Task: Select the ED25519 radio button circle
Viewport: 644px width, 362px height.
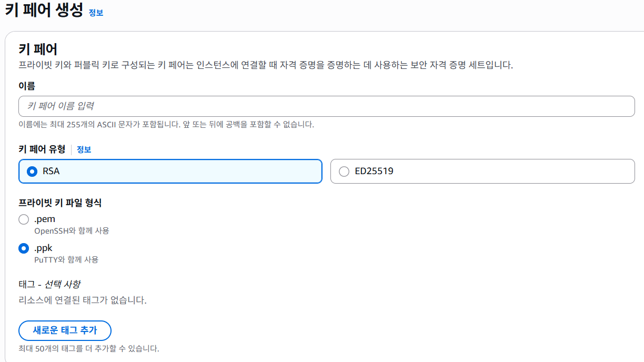Action: click(344, 172)
